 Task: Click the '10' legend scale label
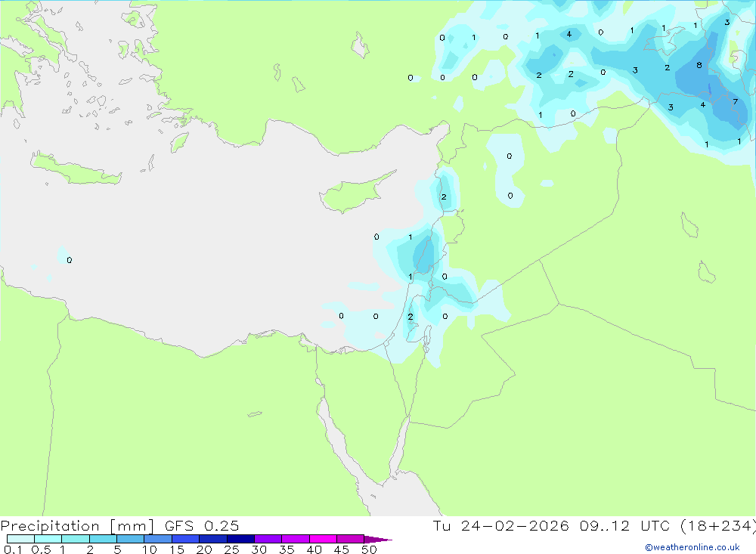(x=150, y=549)
